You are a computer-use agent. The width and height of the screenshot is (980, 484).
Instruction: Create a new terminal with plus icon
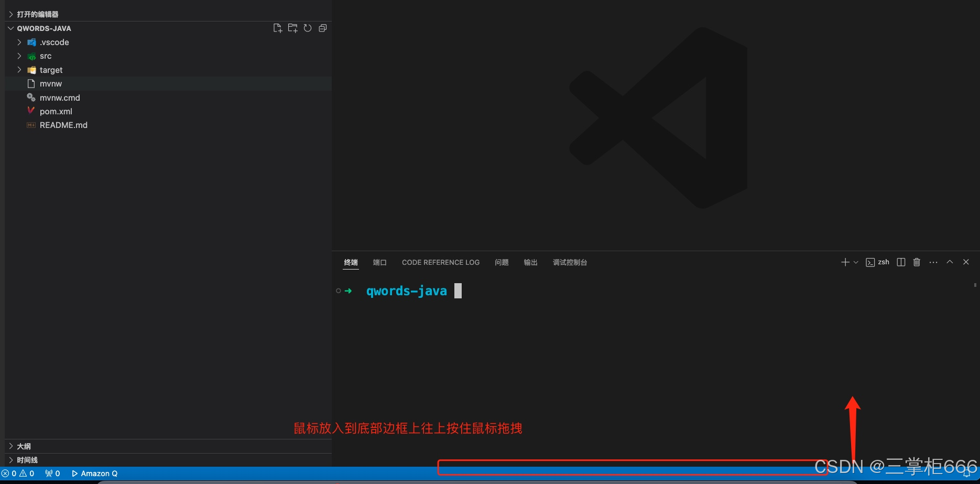tap(845, 262)
